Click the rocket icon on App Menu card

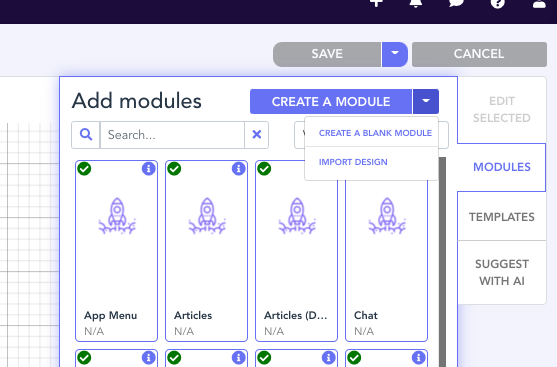(x=117, y=216)
